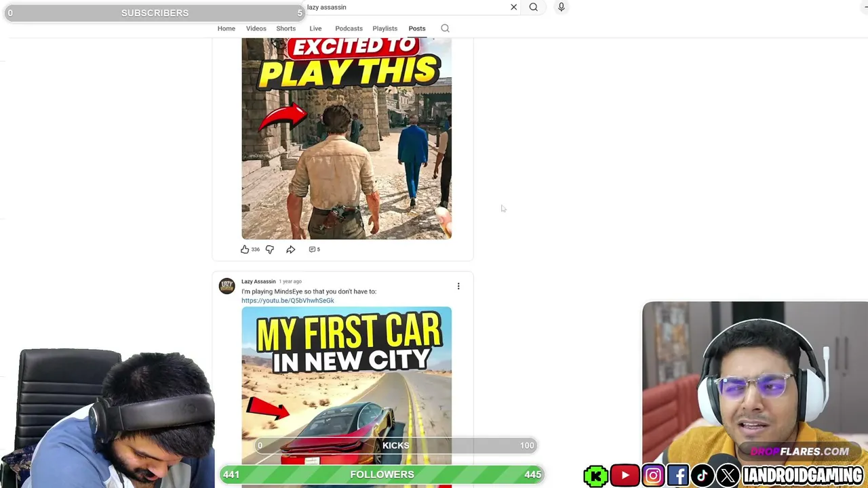868x488 pixels.
Task: Dislike the 'Excited to Play This' post
Action: point(270,249)
